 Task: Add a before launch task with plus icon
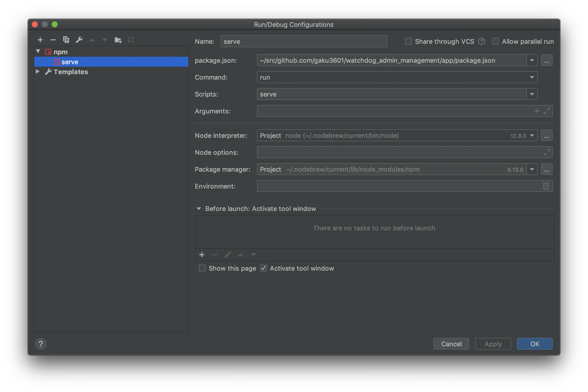pos(202,255)
